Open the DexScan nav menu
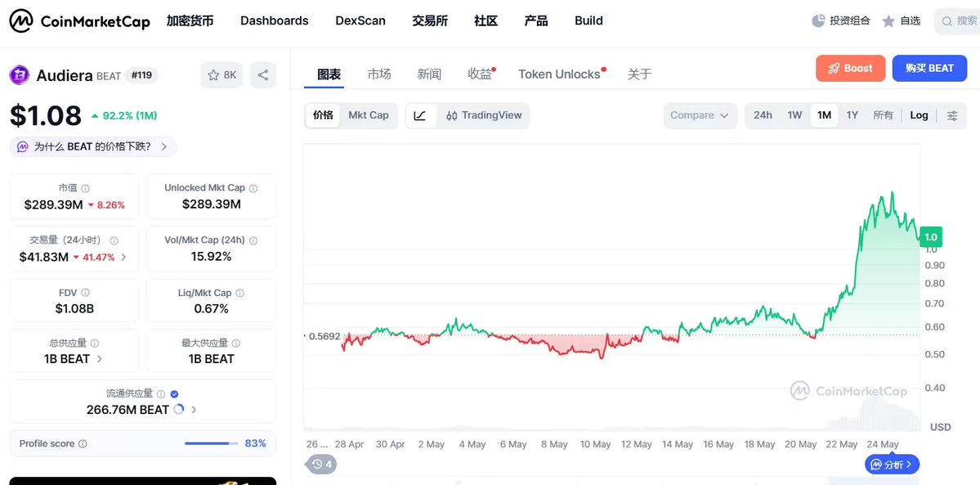The image size is (980, 485). (x=360, y=20)
